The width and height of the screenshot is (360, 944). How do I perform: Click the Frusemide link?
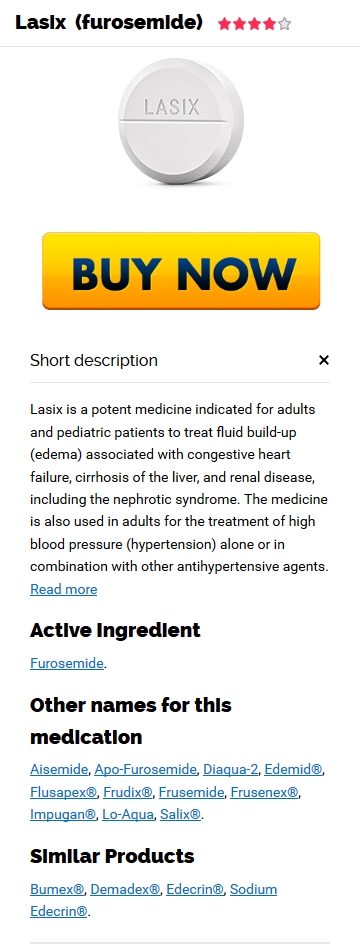(x=191, y=792)
